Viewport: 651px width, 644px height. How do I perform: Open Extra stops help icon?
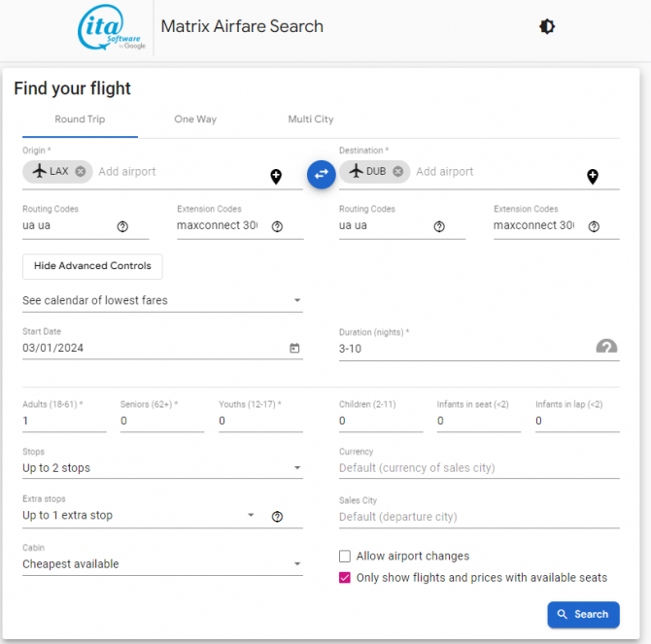(x=277, y=517)
